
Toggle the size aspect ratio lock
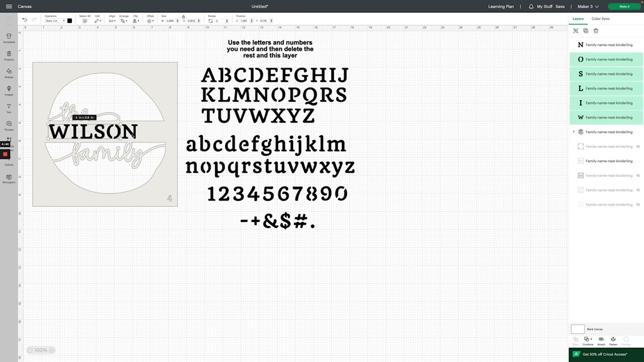point(183,17)
